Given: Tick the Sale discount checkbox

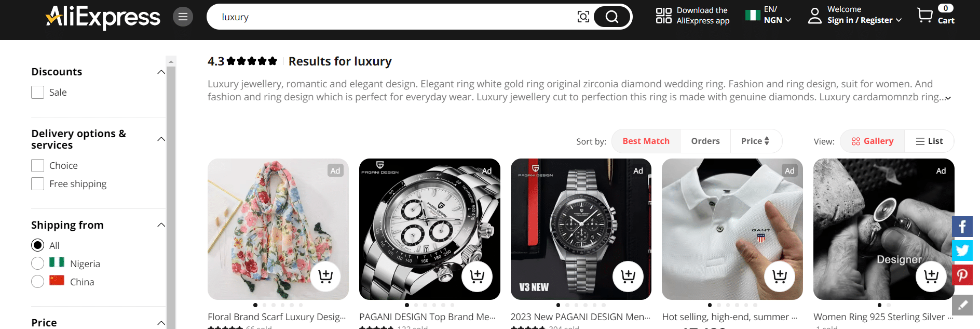Looking at the screenshot, I should click(x=37, y=93).
